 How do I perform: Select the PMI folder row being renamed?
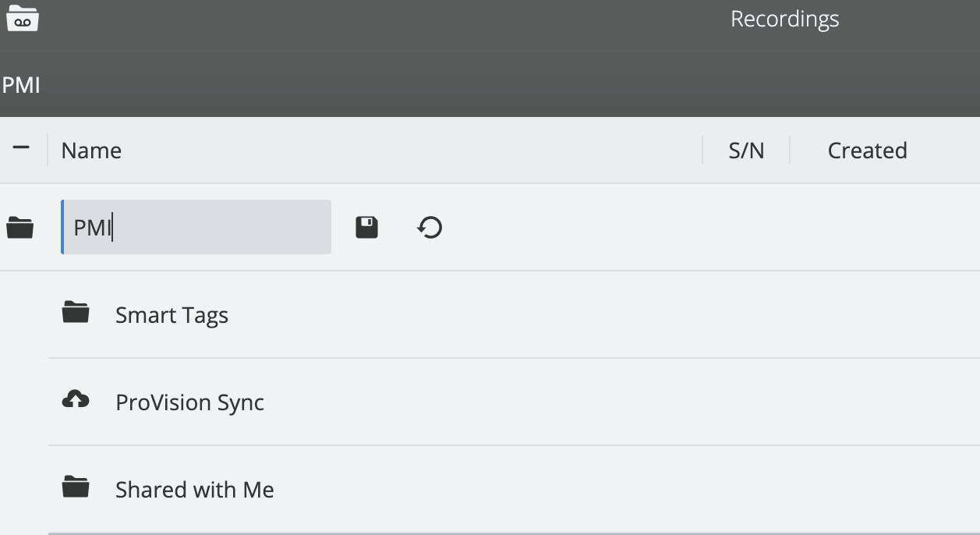546,227
